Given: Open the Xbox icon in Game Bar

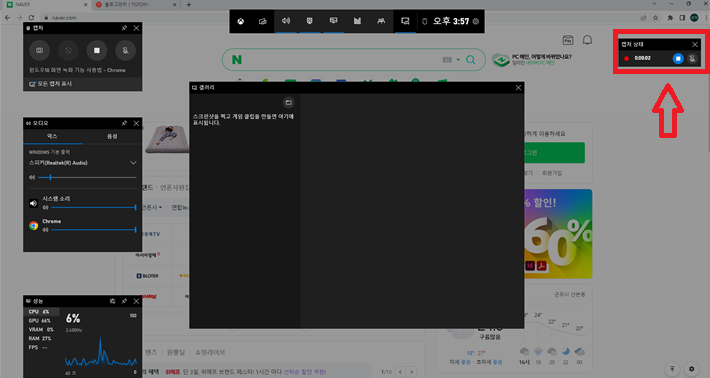Looking at the screenshot, I should (x=241, y=21).
